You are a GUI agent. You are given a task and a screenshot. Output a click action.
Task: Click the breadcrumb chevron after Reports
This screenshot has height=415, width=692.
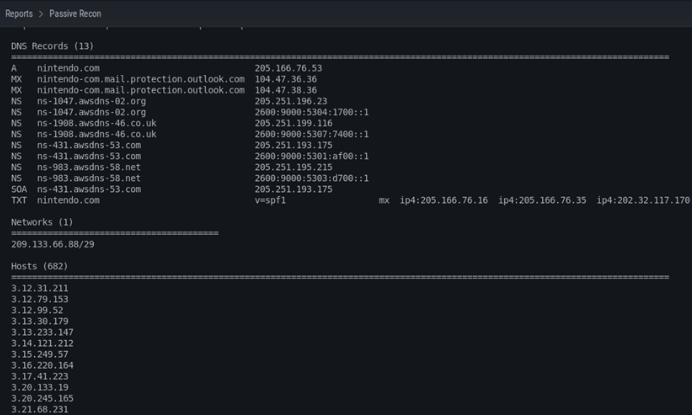(41, 14)
